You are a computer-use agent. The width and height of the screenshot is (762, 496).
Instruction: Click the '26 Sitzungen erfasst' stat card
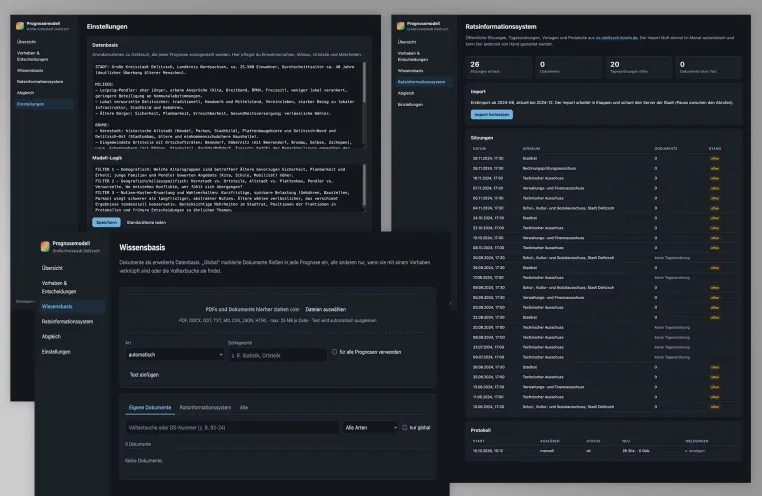(x=499, y=67)
